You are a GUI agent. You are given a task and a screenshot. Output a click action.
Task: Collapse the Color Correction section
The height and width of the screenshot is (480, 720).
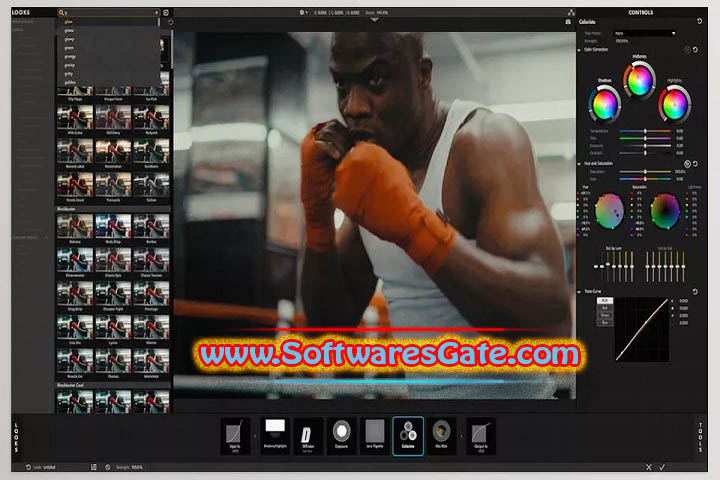point(579,50)
